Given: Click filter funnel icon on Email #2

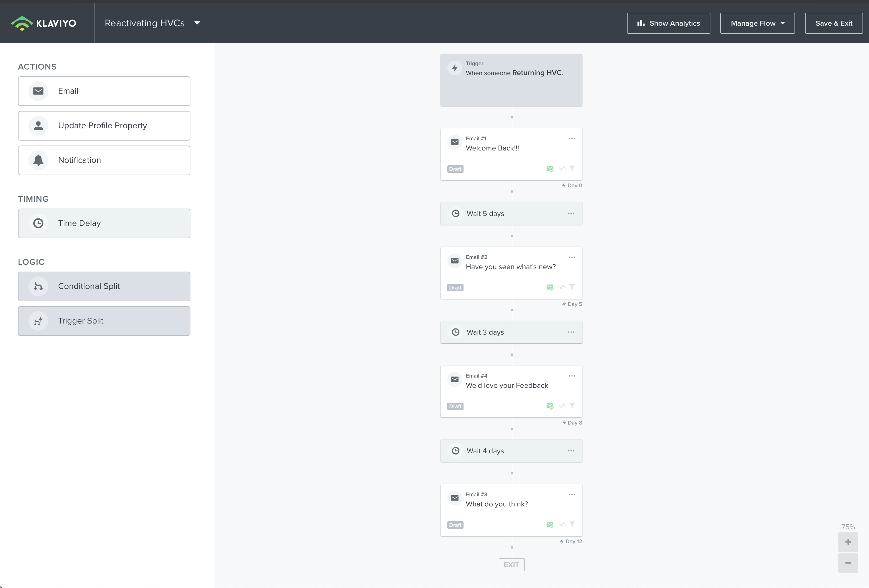Looking at the screenshot, I should click(572, 287).
